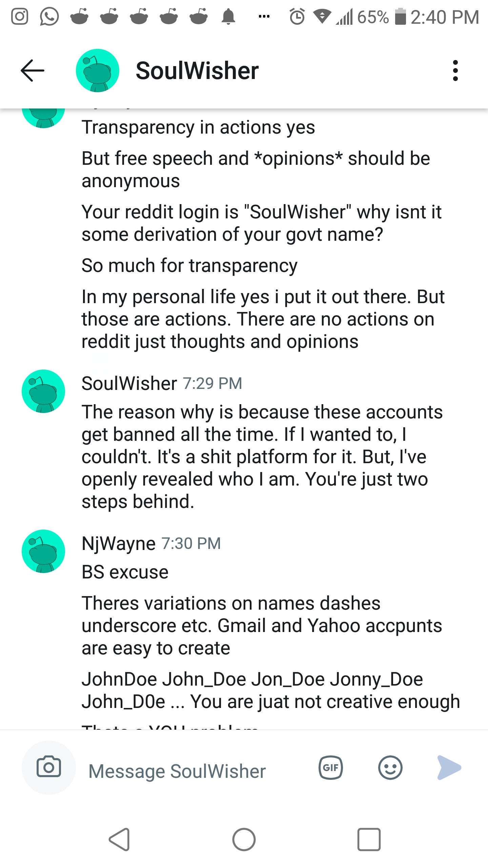Tap the NjWayne username above the 7:30 PM message
This screenshot has height=868, width=488.
119,544
